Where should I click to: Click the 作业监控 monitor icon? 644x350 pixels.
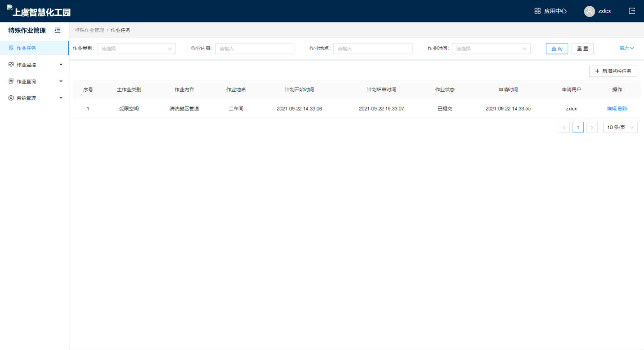click(11, 65)
